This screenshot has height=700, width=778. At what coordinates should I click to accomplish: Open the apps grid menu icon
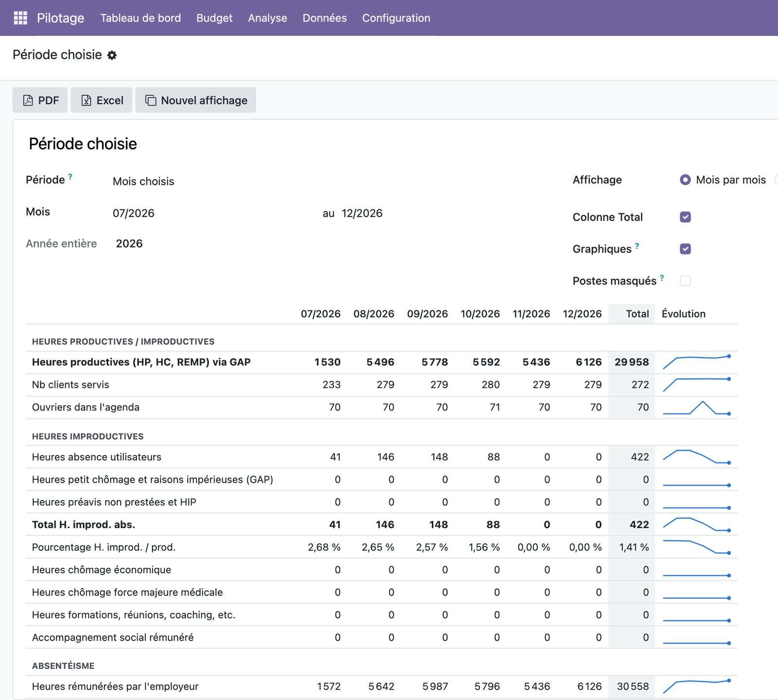[x=20, y=18]
